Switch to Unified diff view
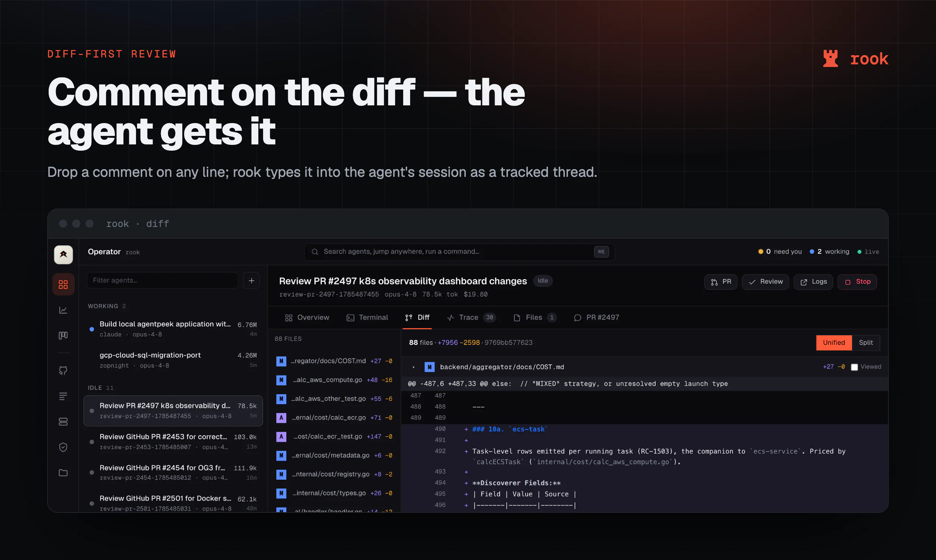 834,343
